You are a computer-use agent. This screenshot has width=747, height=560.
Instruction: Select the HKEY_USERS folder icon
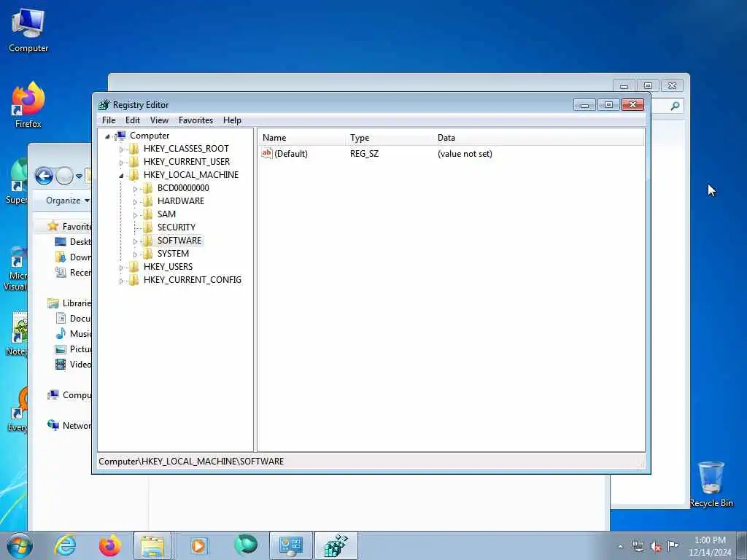134,267
